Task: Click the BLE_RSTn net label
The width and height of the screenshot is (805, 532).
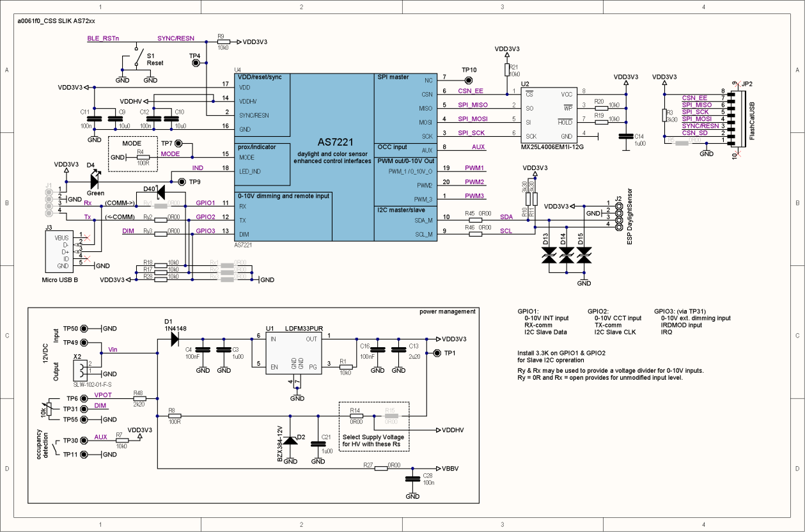Action: [x=102, y=38]
